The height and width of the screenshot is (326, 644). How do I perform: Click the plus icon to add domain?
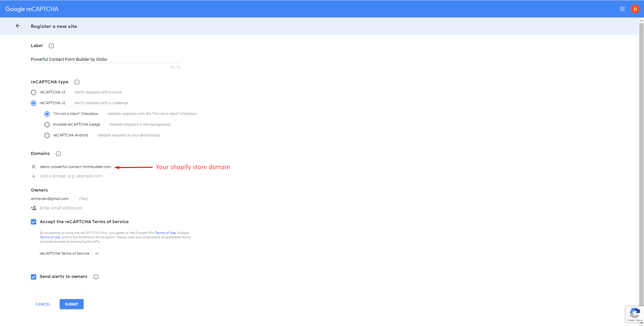coord(34,176)
